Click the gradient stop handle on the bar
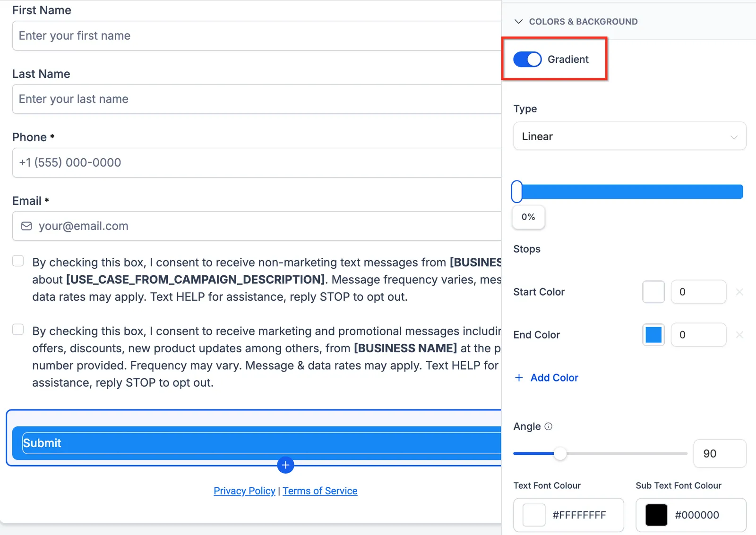The image size is (756, 535). click(x=517, y=192)
